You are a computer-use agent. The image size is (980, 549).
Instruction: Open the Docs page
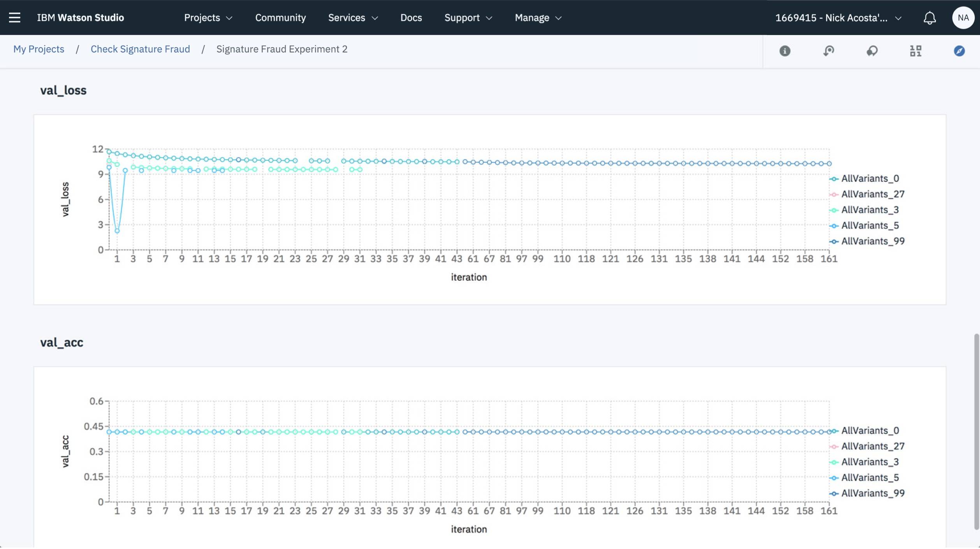coord(411,18)
